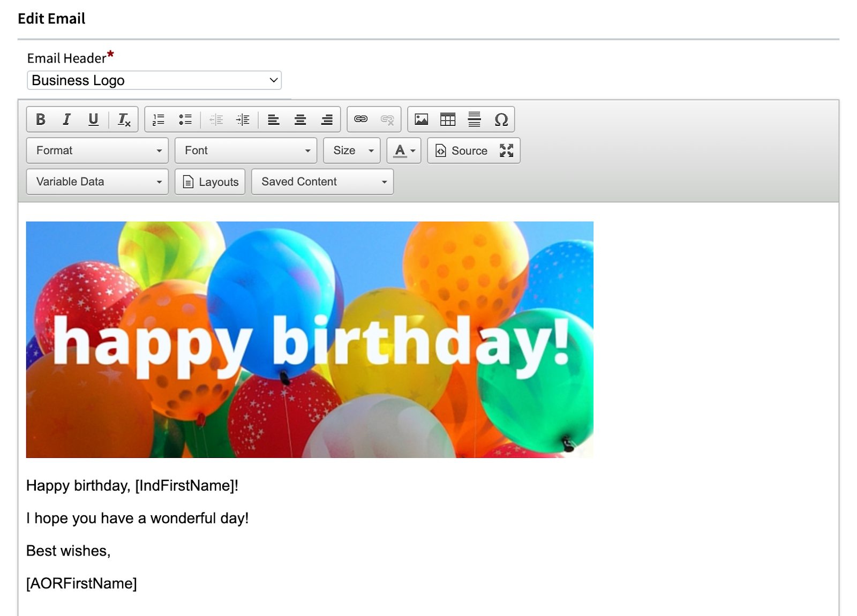The width and height of the screenshot is (857, 616).
Task: Toggle bulleted list
Action: [x=185, y=119]
